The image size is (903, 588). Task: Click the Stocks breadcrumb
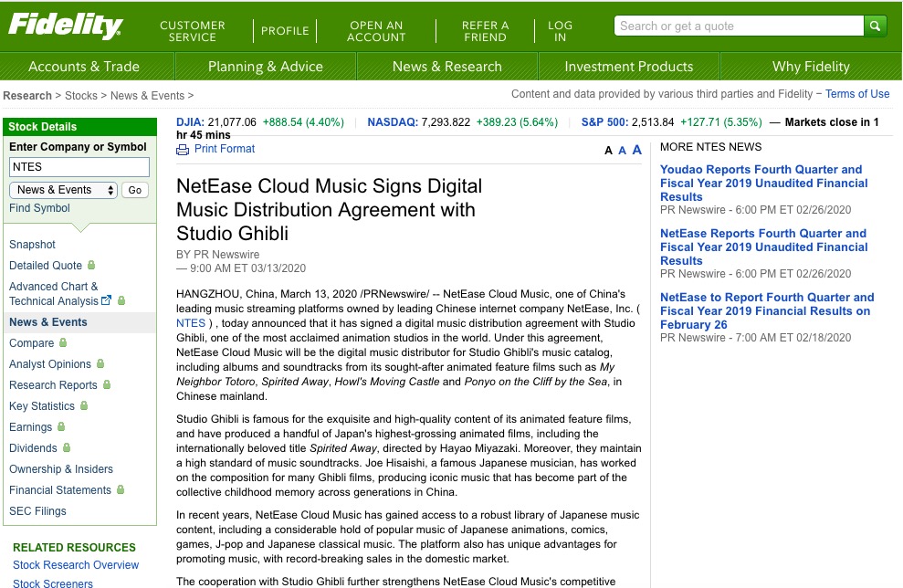(80, 96)
